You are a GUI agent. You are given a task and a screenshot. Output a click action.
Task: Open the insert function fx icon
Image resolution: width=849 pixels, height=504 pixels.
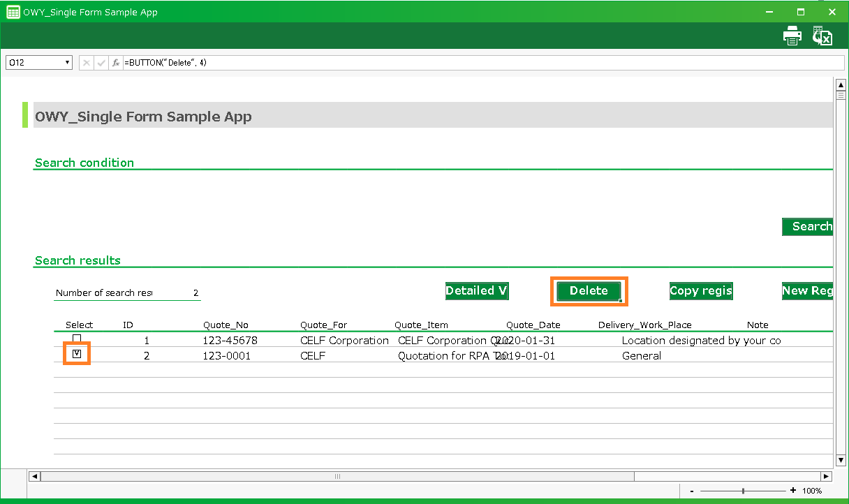(116, 63)
